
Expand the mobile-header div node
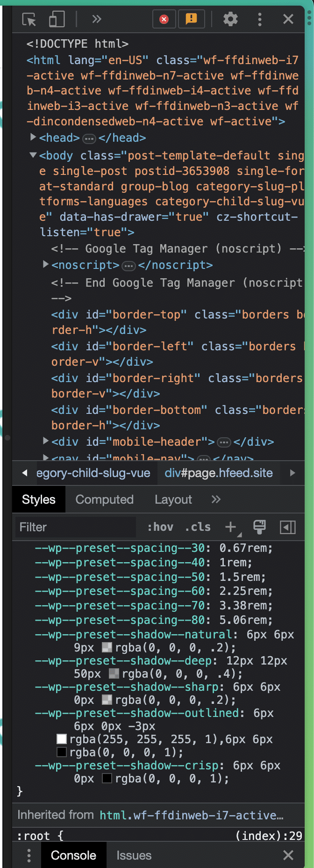pos(46,441)
